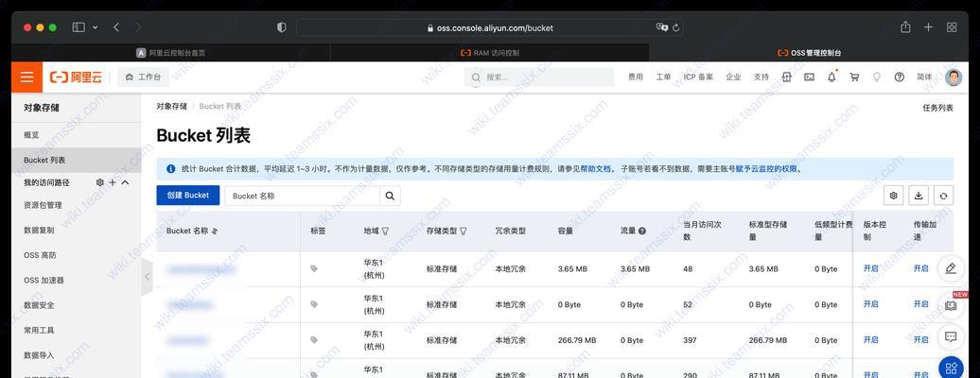Open 数据导入 in the sidebar
The height and width of the screenshot is (378, 980).
pos(39,355)
